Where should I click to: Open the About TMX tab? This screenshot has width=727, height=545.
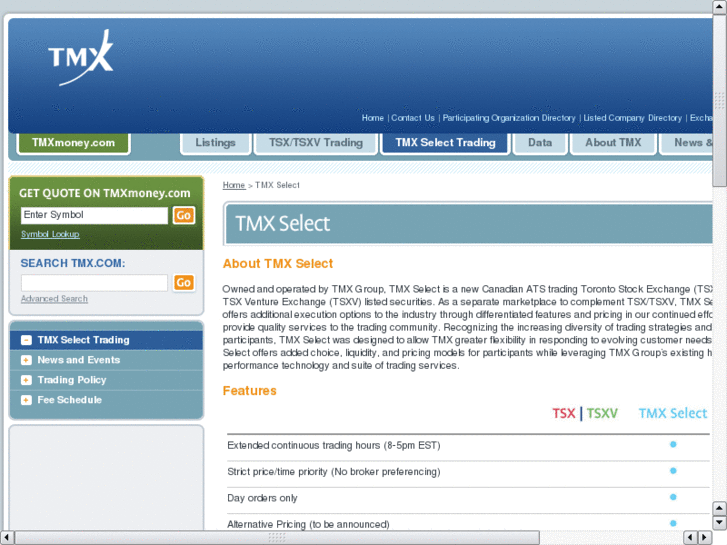click(613, 143)
